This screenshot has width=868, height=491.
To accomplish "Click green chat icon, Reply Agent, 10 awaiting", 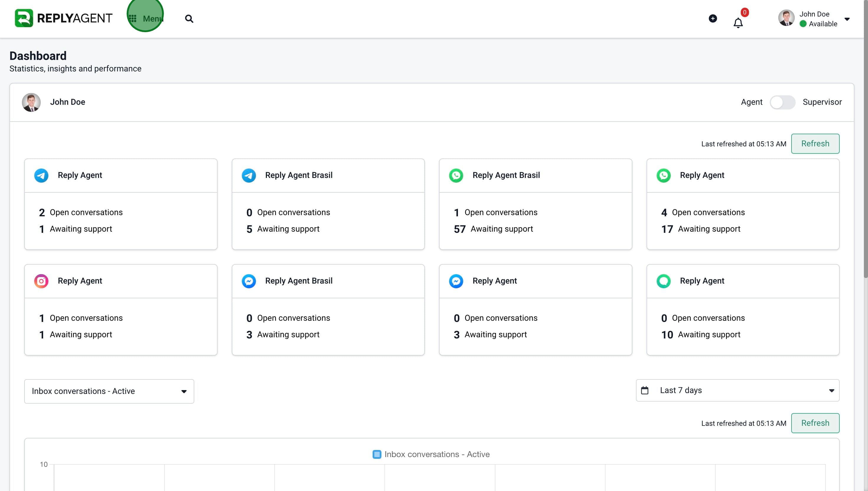I will click(x=663, y=281).
